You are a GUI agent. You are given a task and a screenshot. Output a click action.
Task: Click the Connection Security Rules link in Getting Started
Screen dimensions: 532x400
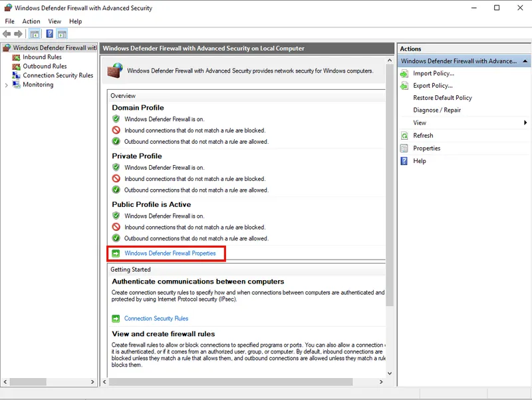(156, 319)
